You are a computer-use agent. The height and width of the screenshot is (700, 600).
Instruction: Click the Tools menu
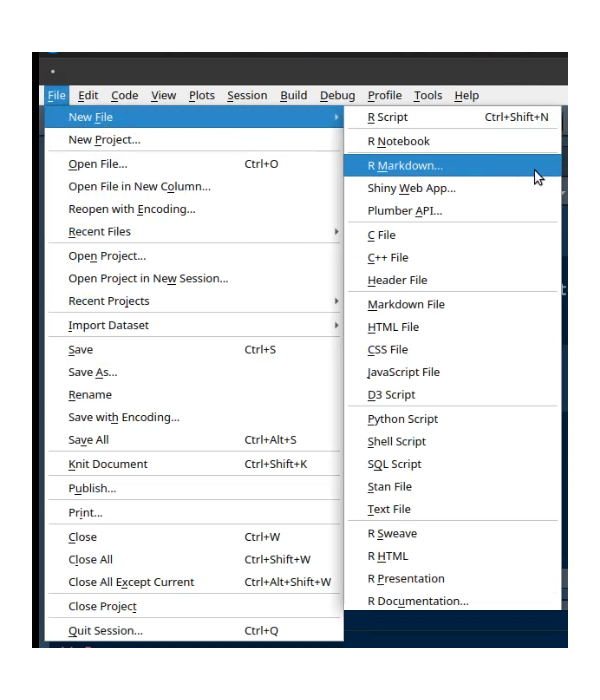pos(428,95)
